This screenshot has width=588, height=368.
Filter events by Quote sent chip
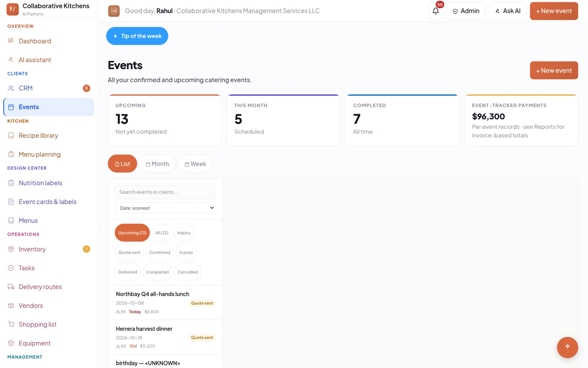pyautogui.click(x=129, y=252)
